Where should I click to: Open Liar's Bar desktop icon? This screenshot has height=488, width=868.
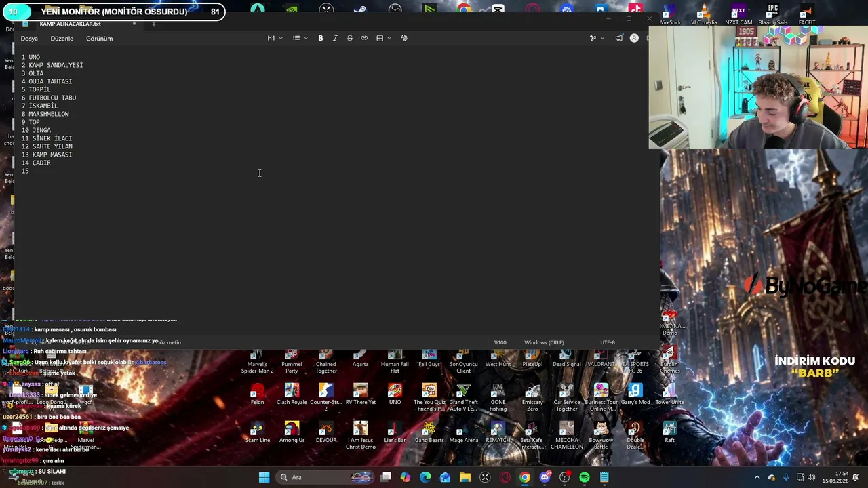coord(395,432)
